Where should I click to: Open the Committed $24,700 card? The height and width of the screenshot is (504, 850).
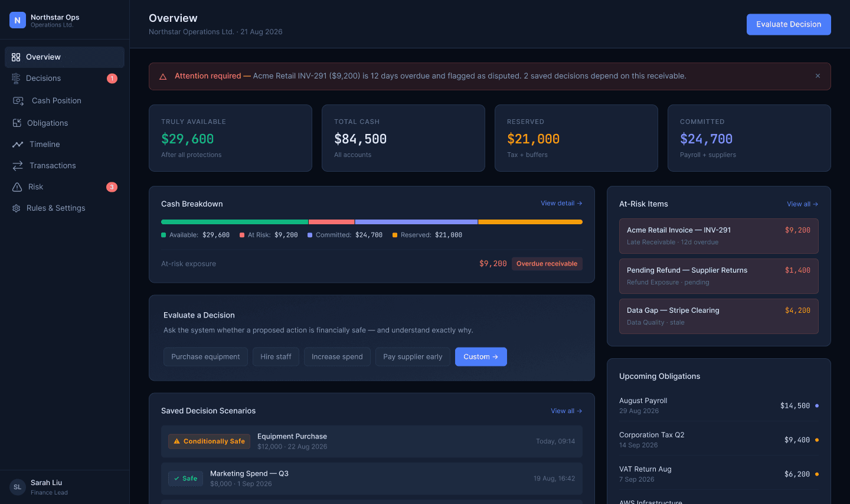coord(749,138)
